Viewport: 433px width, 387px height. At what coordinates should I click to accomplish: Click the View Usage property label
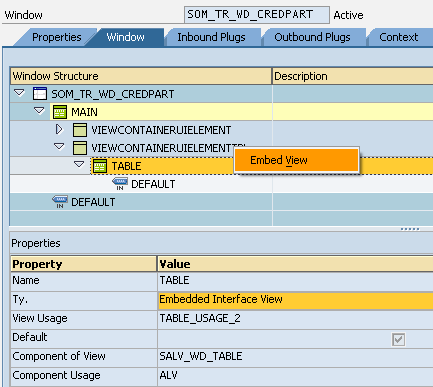pos(40,318)
